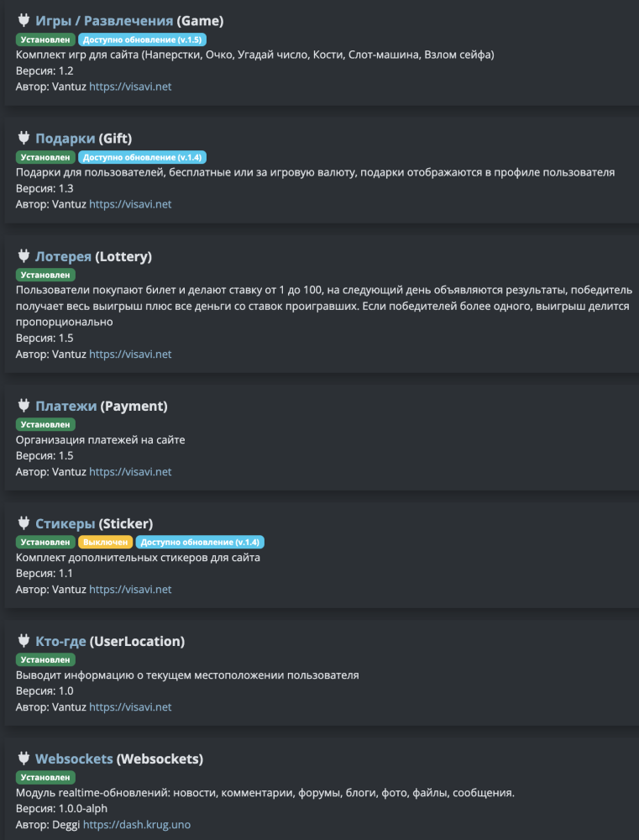Open the Кто-где module page
Screen dimensions: 639x840
point(60,642)
